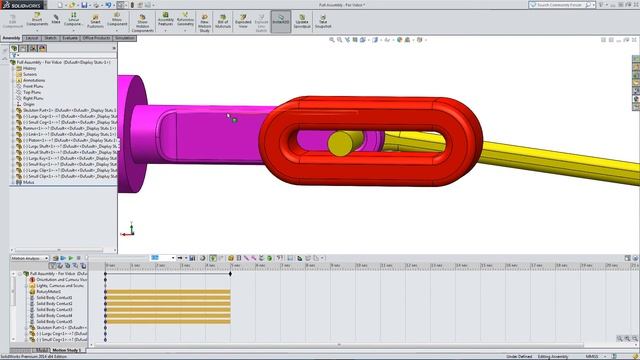640x360 pixels.
Task: Click Play from Start in motion toolbar
Action: (x=63, y=258)
